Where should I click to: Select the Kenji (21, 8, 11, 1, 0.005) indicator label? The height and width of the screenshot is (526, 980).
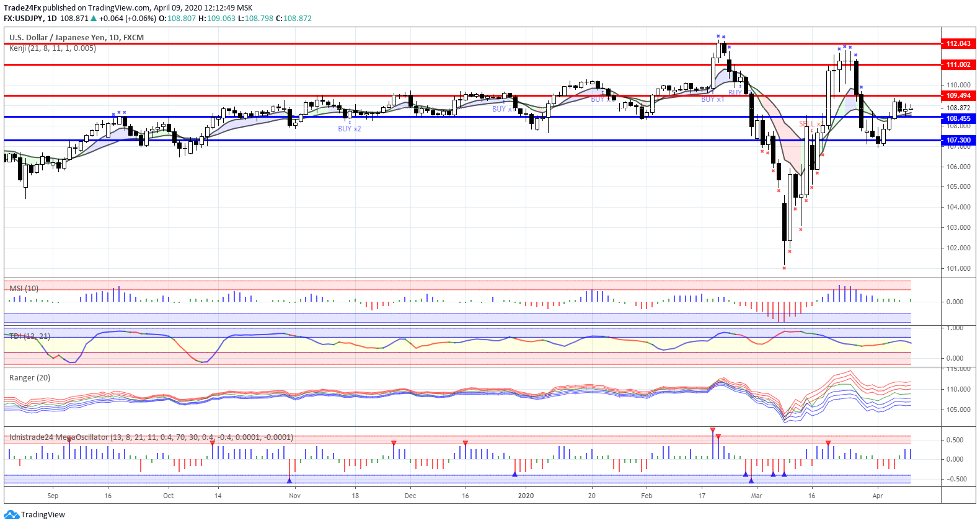(x=53, y=48)
